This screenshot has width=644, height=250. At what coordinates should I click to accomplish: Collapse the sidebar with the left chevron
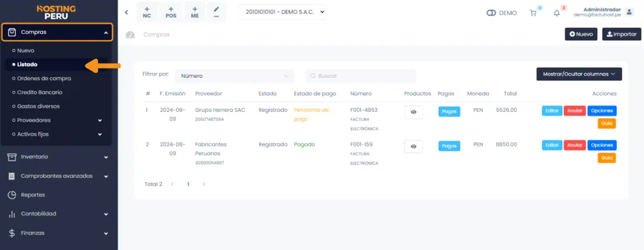pyautogui.click(x=126, y=13)
